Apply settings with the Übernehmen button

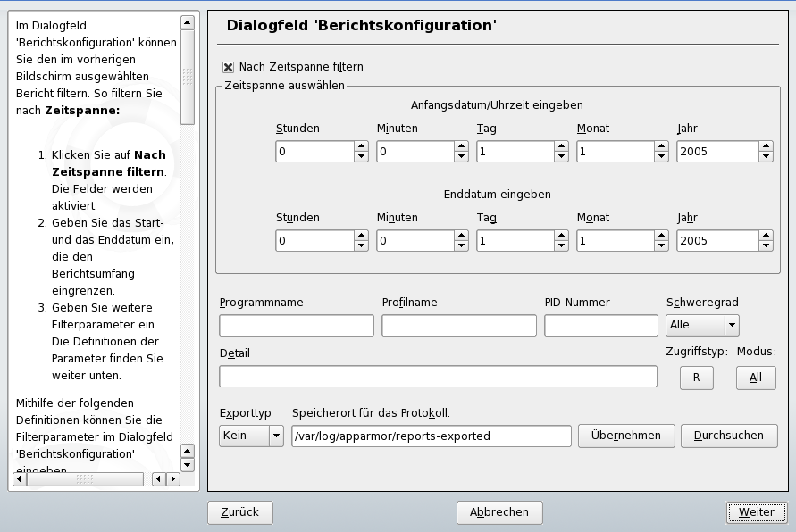tap(626, 436)
